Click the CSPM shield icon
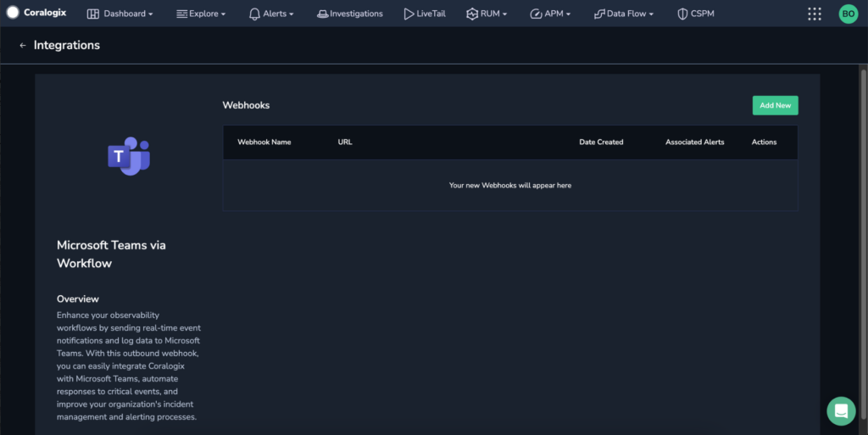Viewport: 868px width, 435px height. 682,14
